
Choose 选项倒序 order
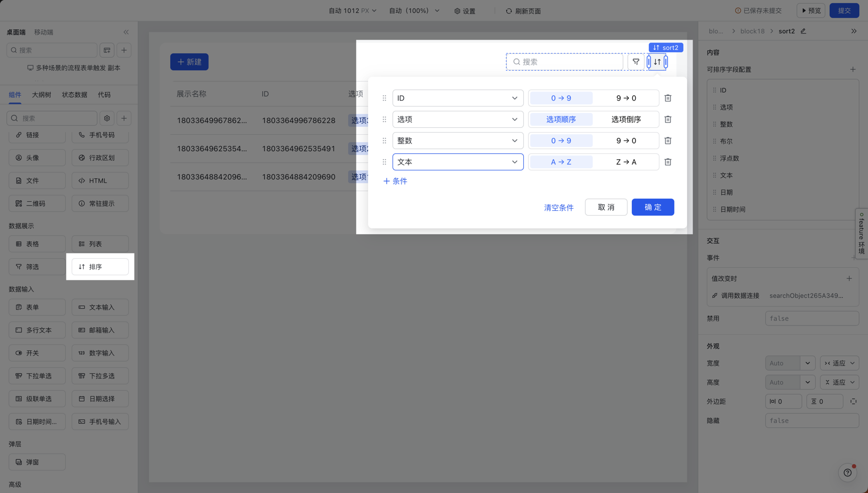tap(626, 119)
